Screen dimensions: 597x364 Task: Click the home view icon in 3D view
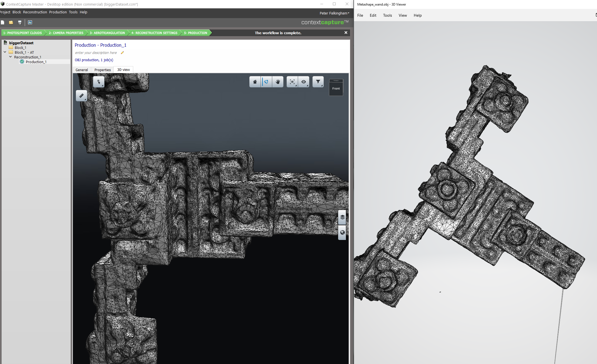[255, 82]
